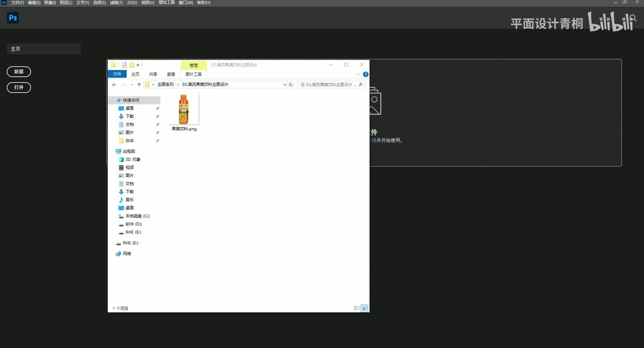Click breadcrumb chevron after 主图系列

[178, 84]
